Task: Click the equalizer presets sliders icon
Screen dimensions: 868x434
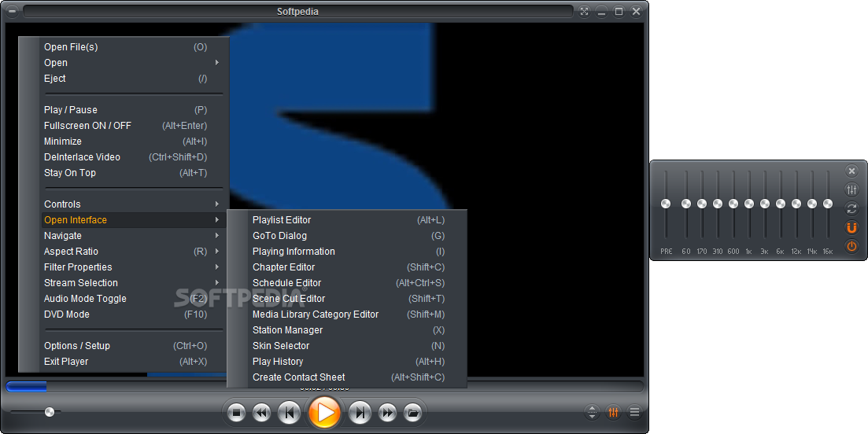Action: tap(851, 189)
